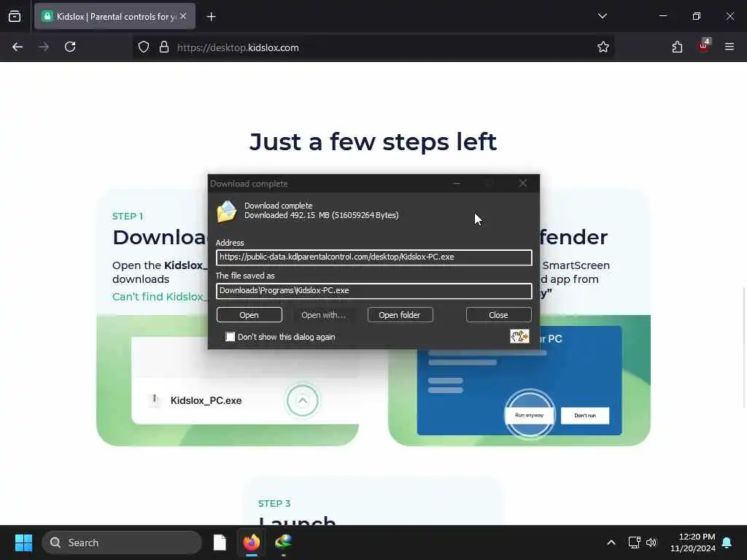The image size is (747, 560).
Task: Close the Download complete dialog via Close button
Action: click(x=498, y=315)
